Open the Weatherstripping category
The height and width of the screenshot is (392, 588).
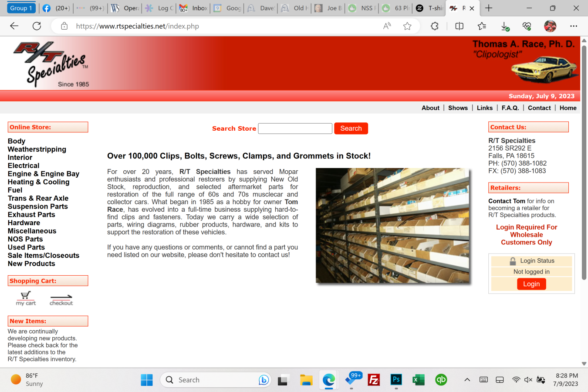point(37,149)
